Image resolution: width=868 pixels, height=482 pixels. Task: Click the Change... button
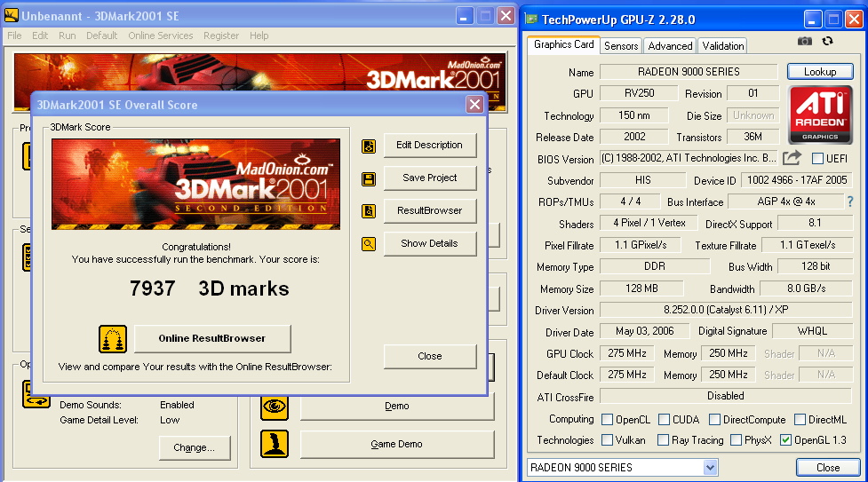click(x=195, y=447)
